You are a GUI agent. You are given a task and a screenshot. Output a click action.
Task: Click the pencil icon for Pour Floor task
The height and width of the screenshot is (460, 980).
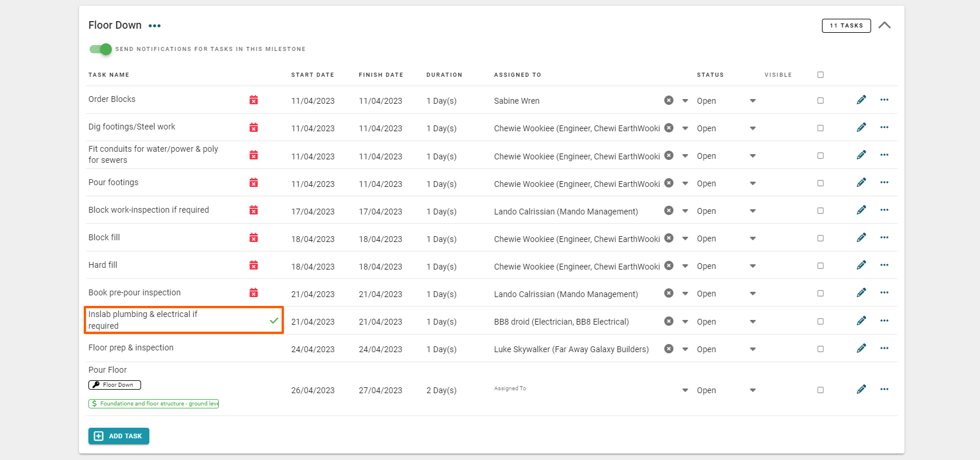861,390
